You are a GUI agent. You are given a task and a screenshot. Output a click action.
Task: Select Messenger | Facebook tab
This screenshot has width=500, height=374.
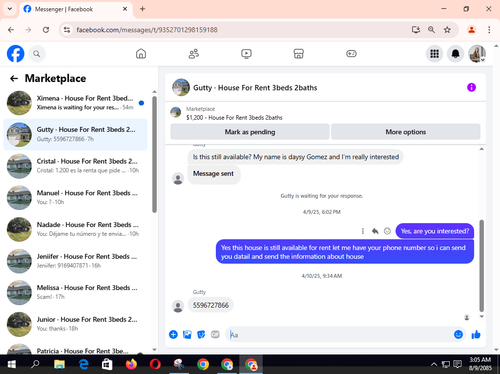coord(76,9)
